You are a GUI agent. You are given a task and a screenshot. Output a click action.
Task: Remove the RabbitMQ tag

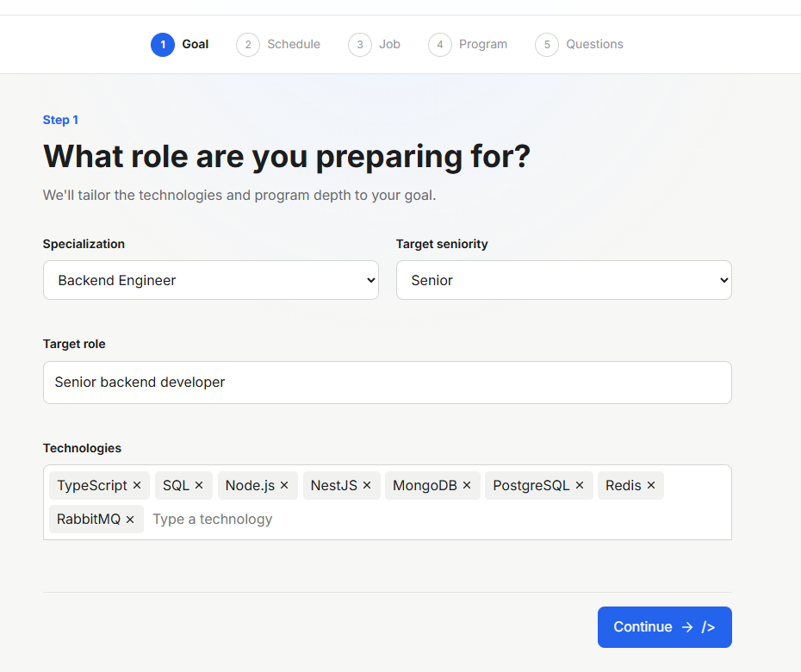pyautogui.click(x=130, y=520)
